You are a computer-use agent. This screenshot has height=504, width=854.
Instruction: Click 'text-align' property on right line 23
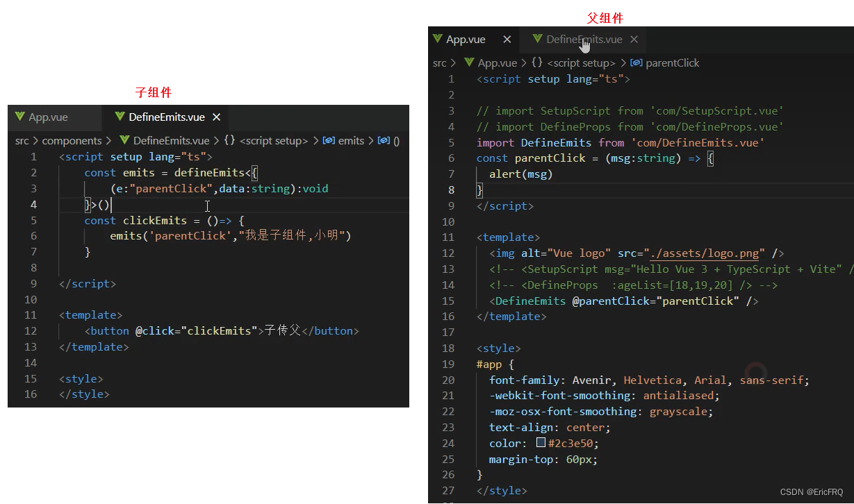click(x=520, y=428)
